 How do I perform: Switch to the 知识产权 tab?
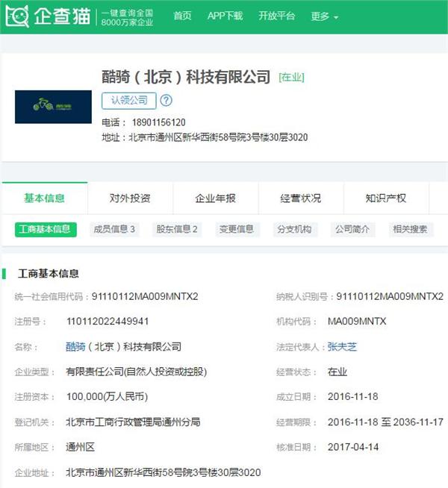click(386, 198)
